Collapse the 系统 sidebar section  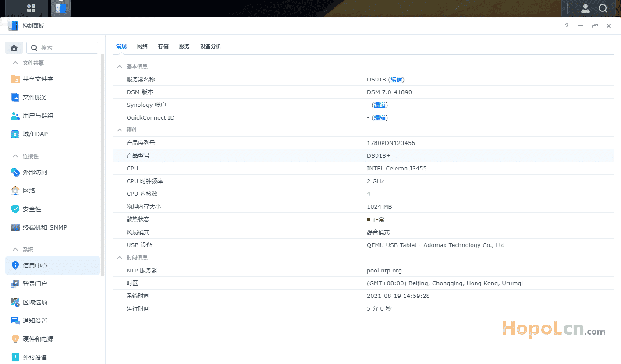[x=15, y=250]
